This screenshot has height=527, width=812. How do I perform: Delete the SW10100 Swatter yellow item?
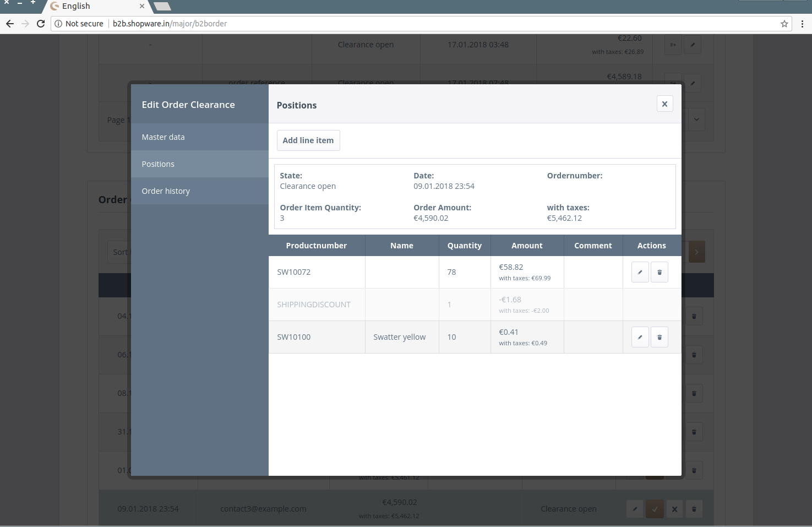point(660,337)
